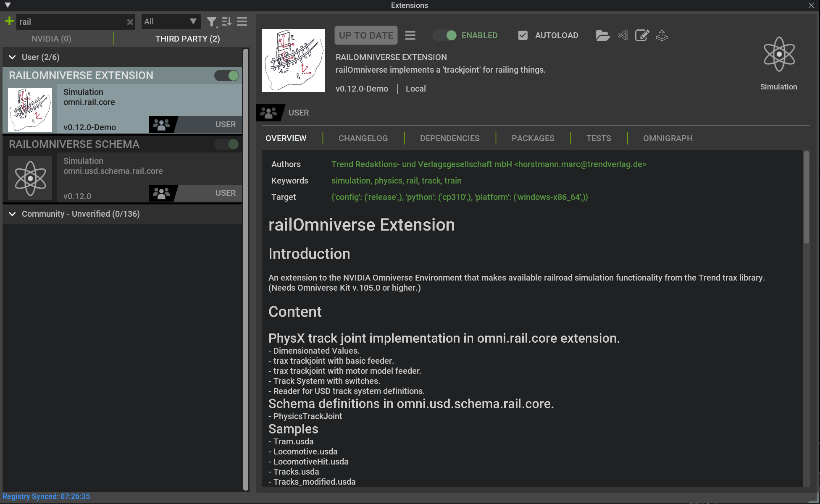Open the DEPENDENCIES tab
The width and height of the screenshot is (820, 504).
pos(450,138)
